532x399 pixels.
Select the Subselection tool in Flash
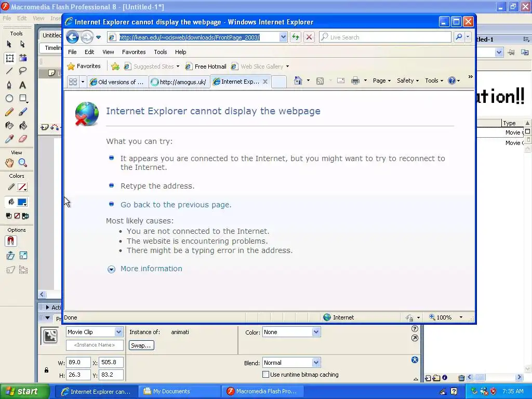pos(22,44)
